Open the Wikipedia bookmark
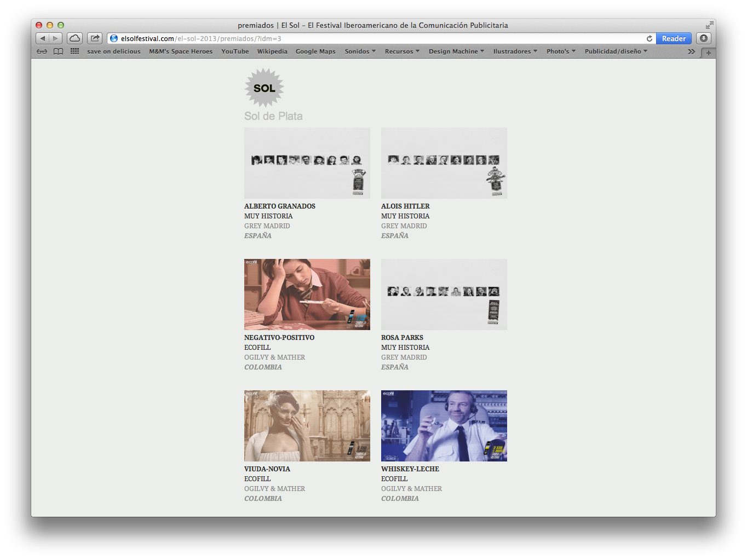The image size is (747, 560). click(272, 51)
